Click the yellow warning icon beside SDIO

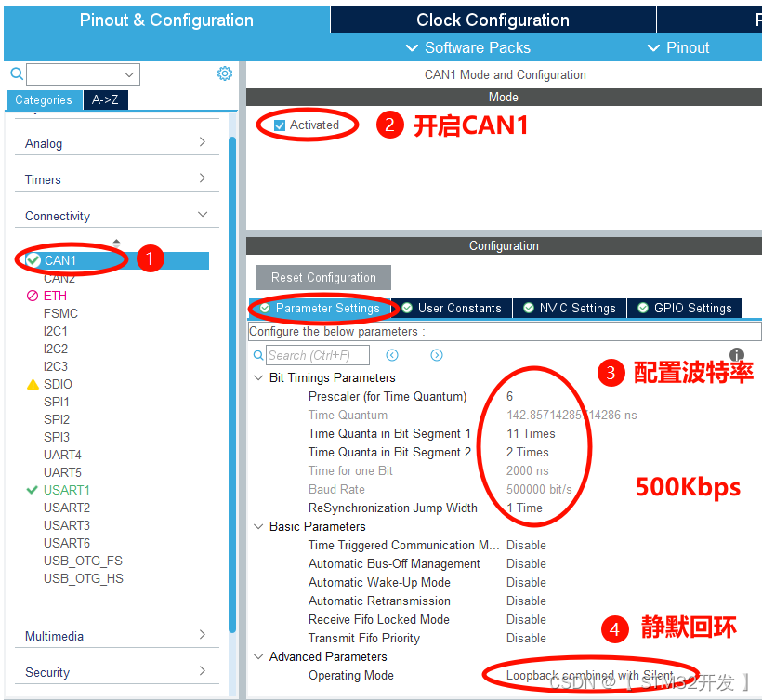(x=33, y=385)
